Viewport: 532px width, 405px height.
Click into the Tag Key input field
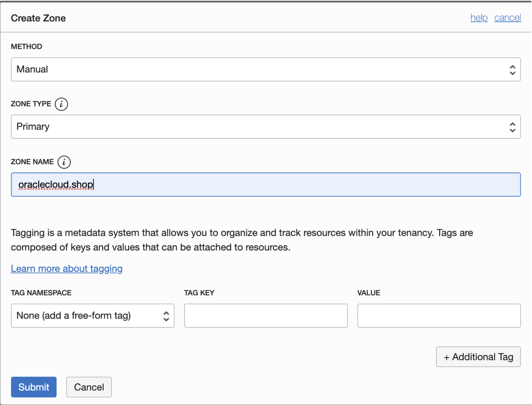point(266,316)
